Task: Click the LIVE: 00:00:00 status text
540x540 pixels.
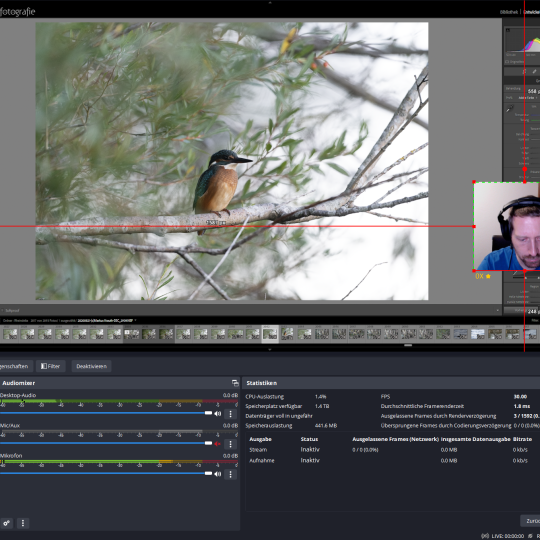Action: click(507, 536)
